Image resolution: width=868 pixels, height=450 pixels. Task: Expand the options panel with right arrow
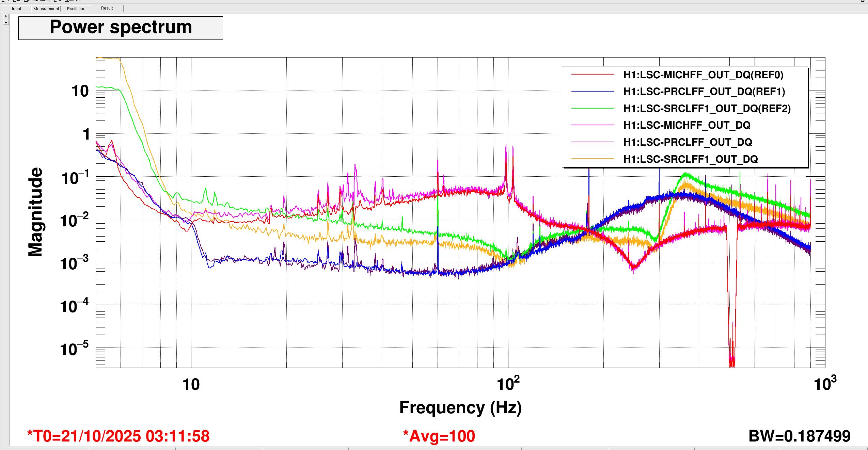pos(6,16)
